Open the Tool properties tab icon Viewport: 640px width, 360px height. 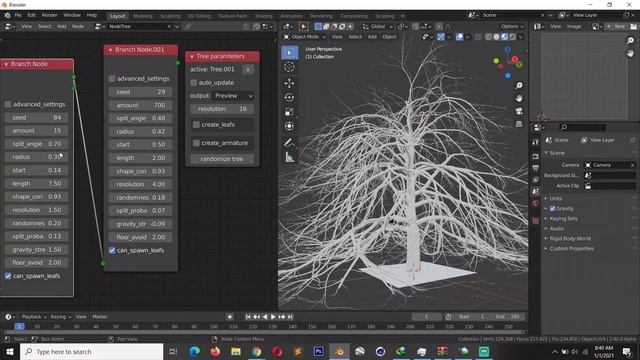pos(536,142)
